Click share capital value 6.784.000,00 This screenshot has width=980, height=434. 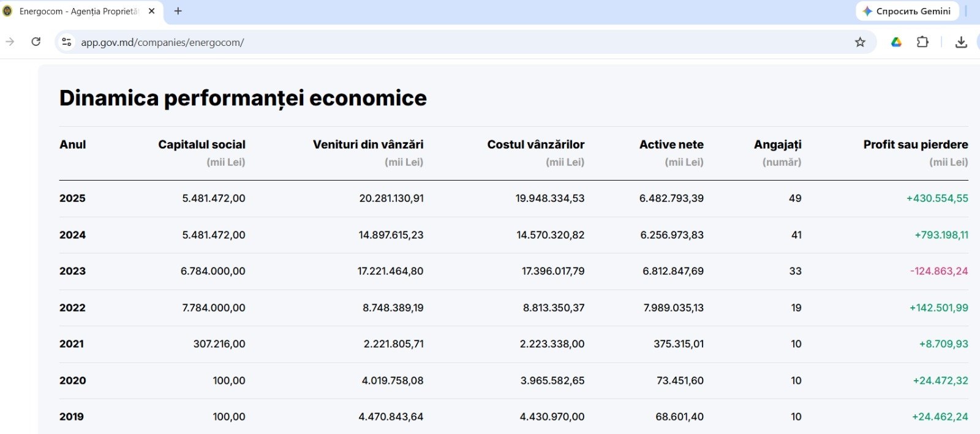point(213,271)
